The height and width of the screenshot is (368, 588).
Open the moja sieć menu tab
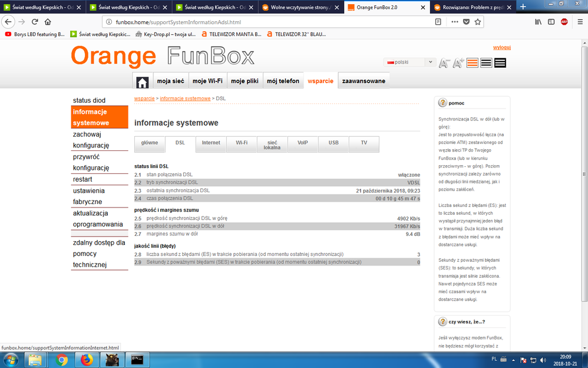tap(171, 81)
